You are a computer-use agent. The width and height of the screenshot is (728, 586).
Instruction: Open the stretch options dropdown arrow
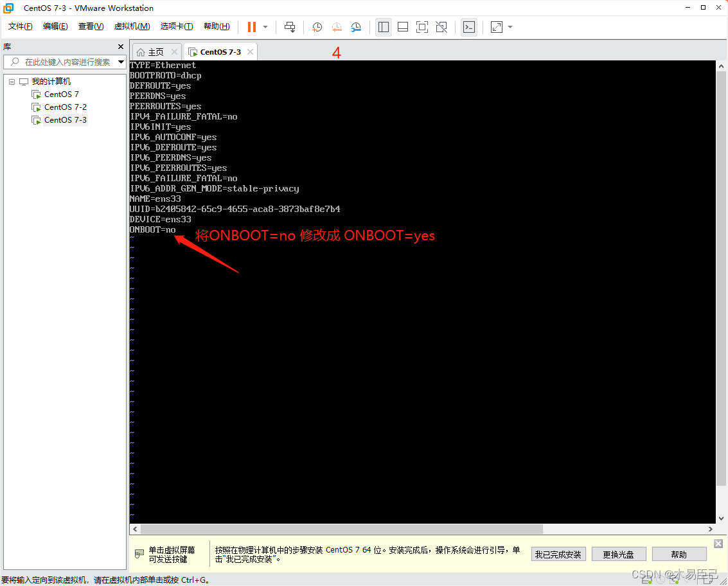[510, 27]
